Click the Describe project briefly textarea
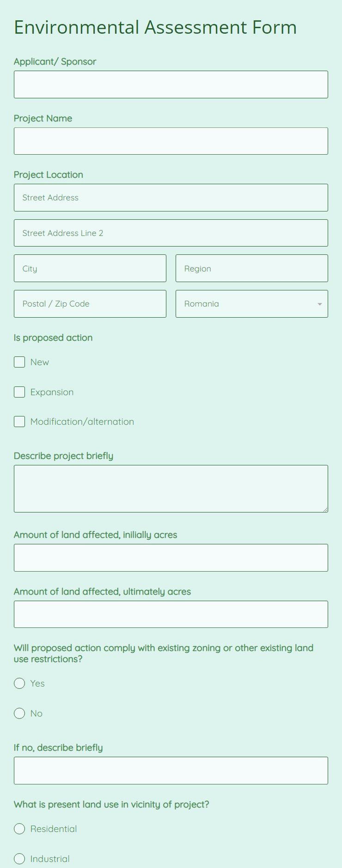 tap(171, 488)
